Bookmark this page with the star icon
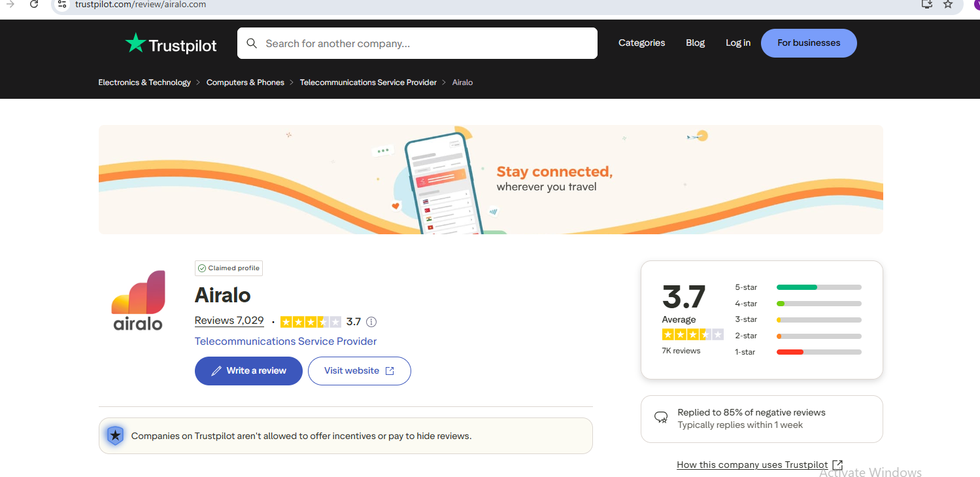This screenshot has width=980, height=477. click(948, 4)
